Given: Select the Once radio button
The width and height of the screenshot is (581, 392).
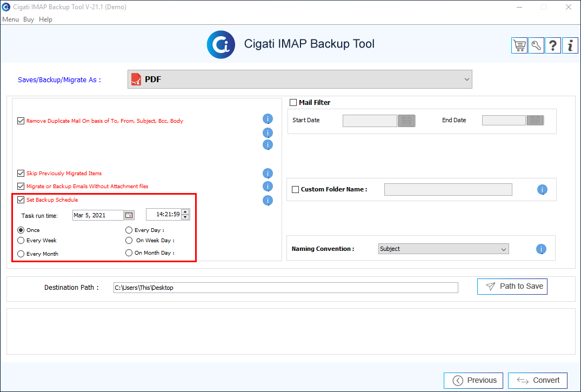Looking at the screenshot, I should pos(21,230).
